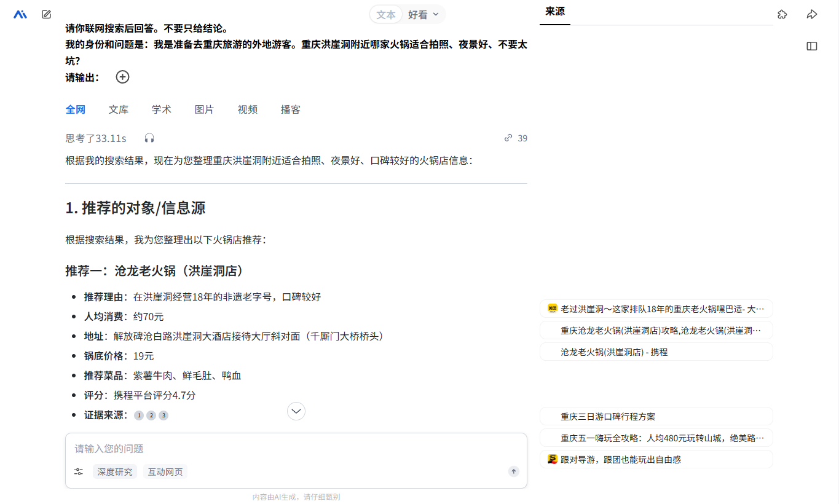Click heading 1. 推荐的对象/信息源
Viewport: 839px width, 504px height.
tap(135, 208)
